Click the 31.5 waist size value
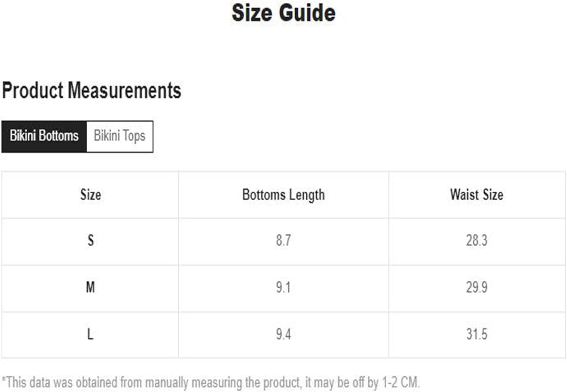The image size is (567, 392). click(x=477, y=334)
